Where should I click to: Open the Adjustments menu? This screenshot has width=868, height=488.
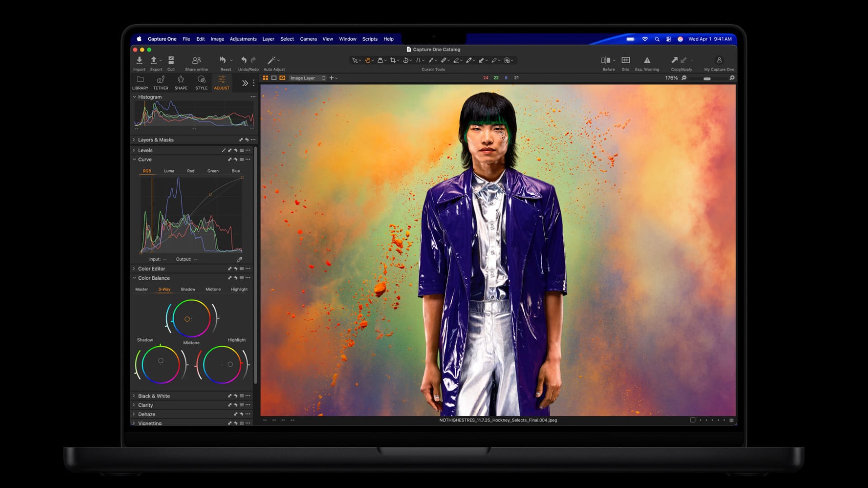point(243,39)
